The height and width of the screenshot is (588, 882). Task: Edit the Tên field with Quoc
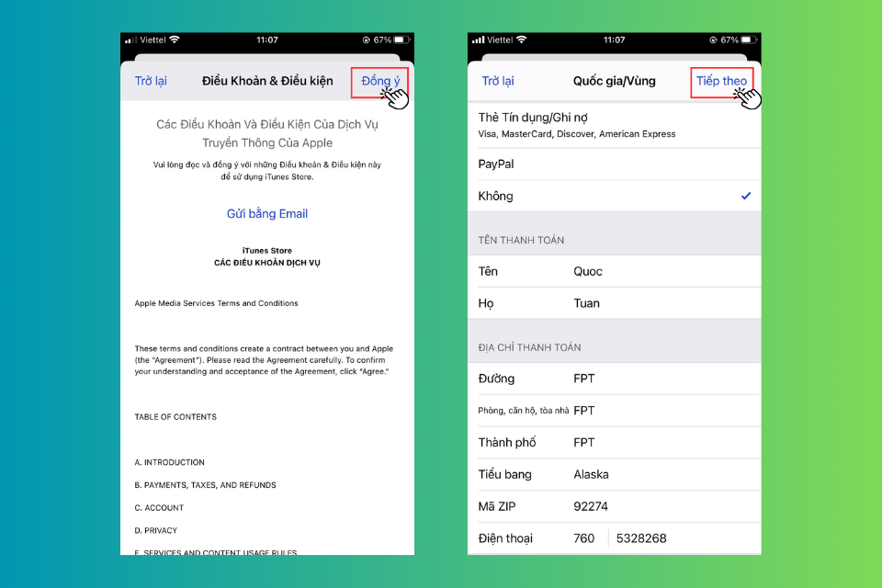[615, 271]
